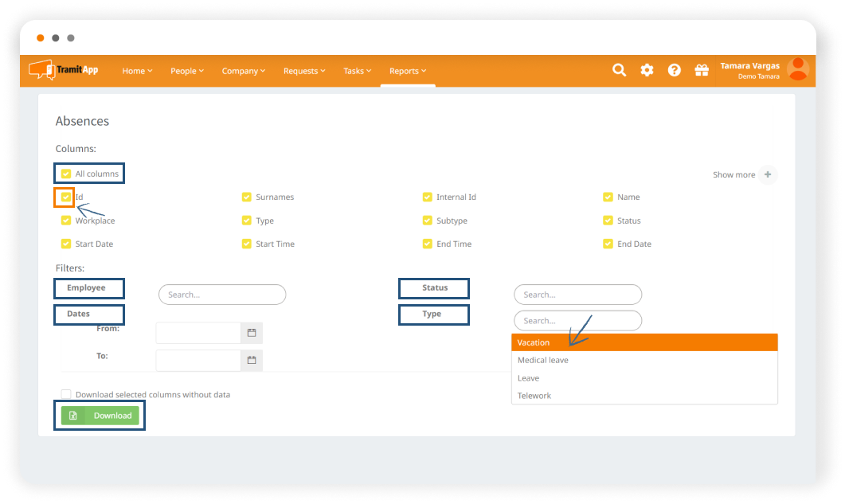
Task: Open the To date calendar icon
Action: pyautogui.click(x=252, y=360)
